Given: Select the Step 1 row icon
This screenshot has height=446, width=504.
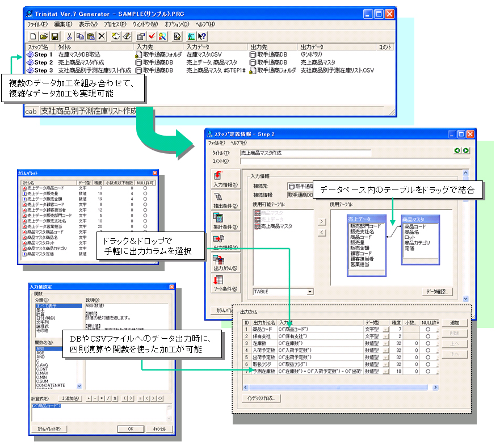Looking at the screenshot, I should (x=30, y=54).
